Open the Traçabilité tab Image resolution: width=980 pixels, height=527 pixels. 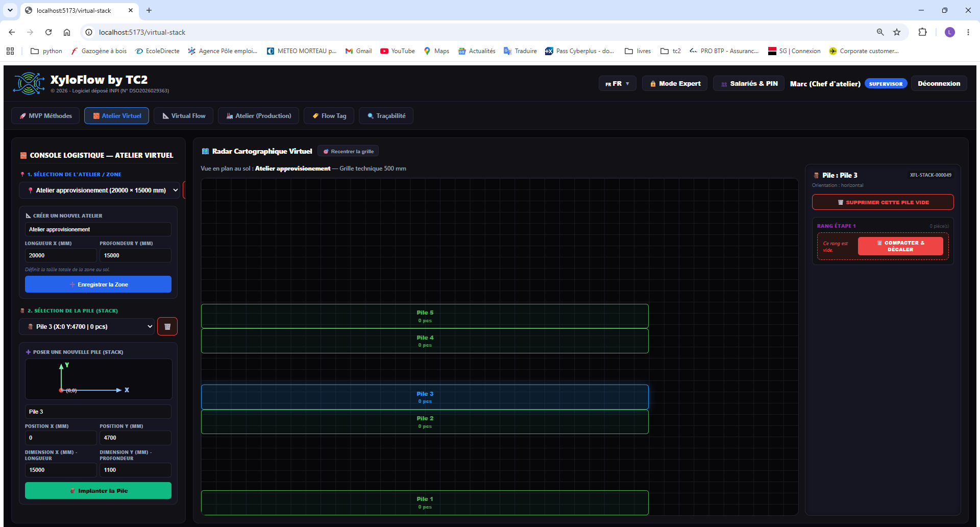386,116
